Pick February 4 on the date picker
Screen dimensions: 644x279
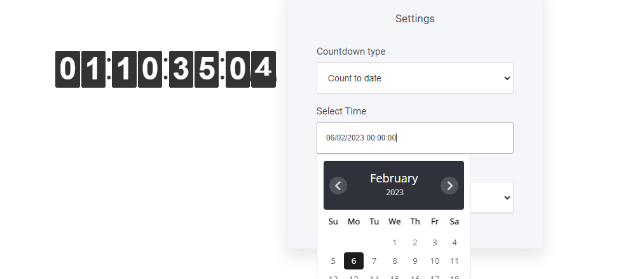[455, 242]
